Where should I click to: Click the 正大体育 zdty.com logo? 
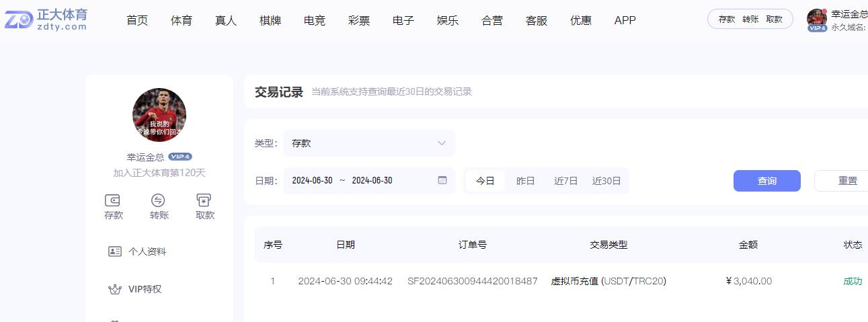(x=46, y=20)
